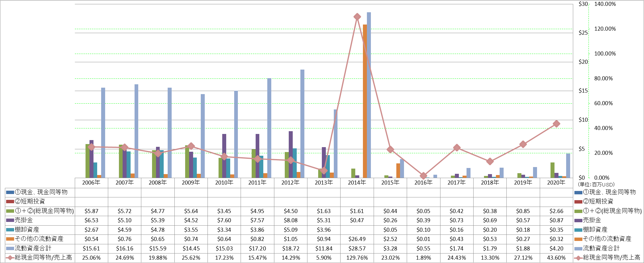Select the 2009年 diamond marker on the line
The width and height of the screenshot is (644, 263).
coord(191,146)
